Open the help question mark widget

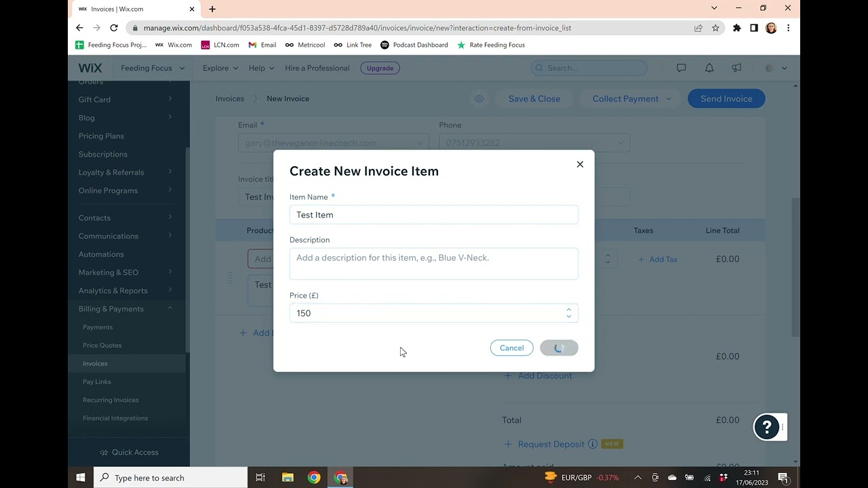tap(767, 427)
